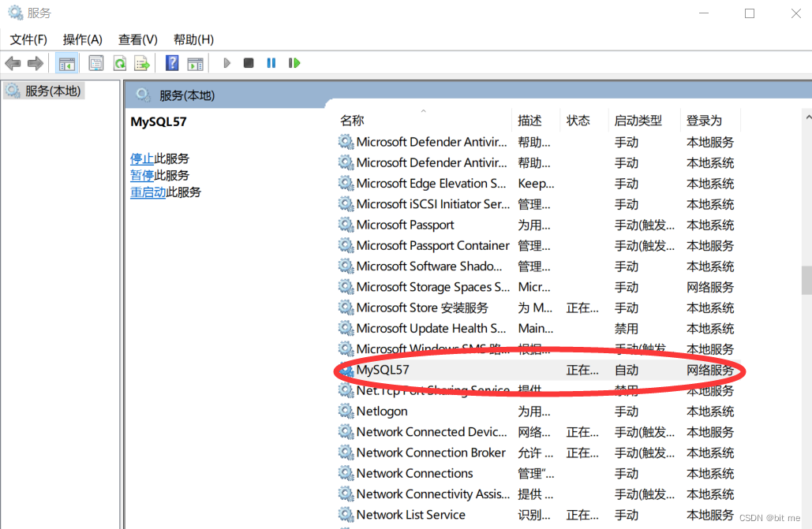The height and width of the screenshot is (529, 812).
Task: Click the scroll-up arrow of services list
Action: coord(808,117)
